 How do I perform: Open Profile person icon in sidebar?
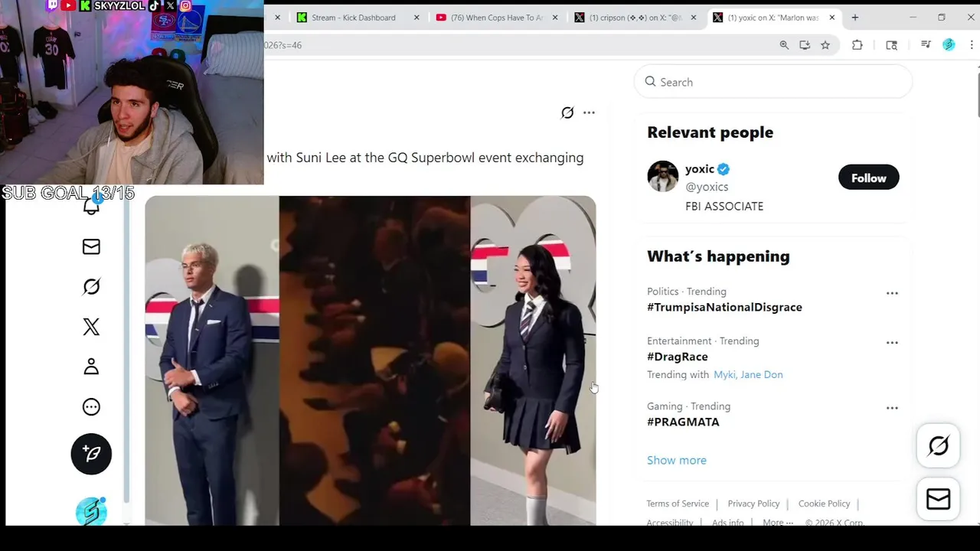click(91, 367)
